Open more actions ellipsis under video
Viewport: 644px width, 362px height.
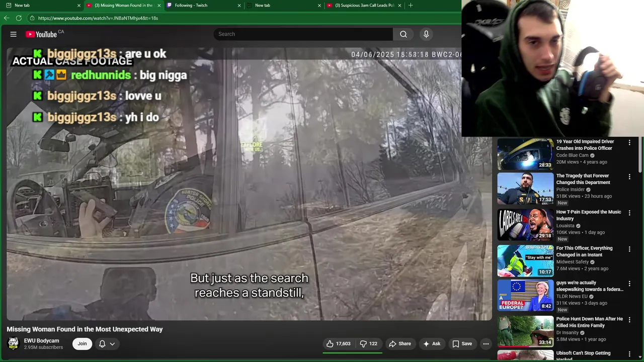(486, 344)
